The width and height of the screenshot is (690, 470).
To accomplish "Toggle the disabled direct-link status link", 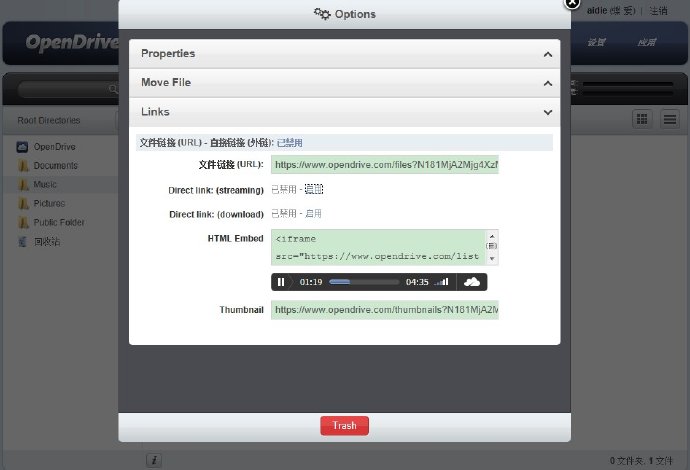I will pos(290,143).
